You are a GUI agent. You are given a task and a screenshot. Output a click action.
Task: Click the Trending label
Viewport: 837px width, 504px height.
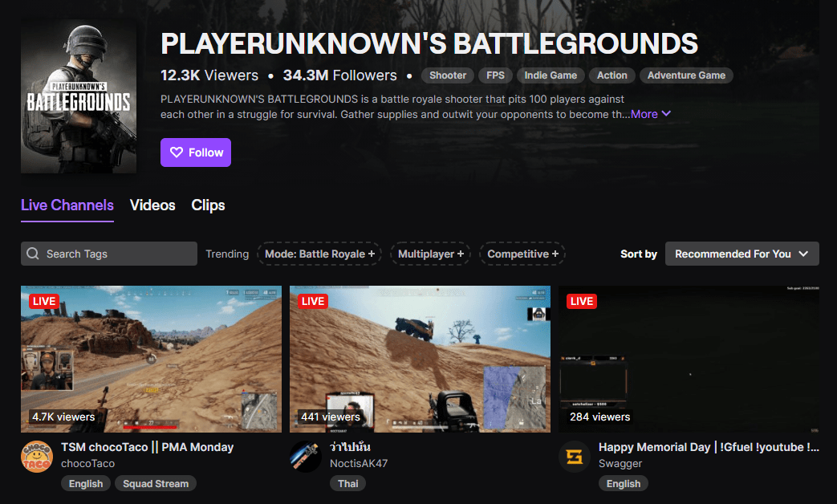[x=227, y=254]
